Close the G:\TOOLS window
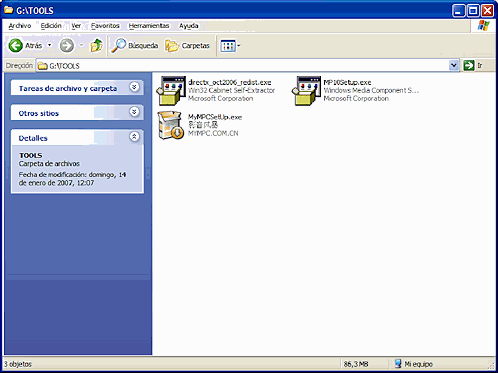498x373 pixels. tap(487, 11)
